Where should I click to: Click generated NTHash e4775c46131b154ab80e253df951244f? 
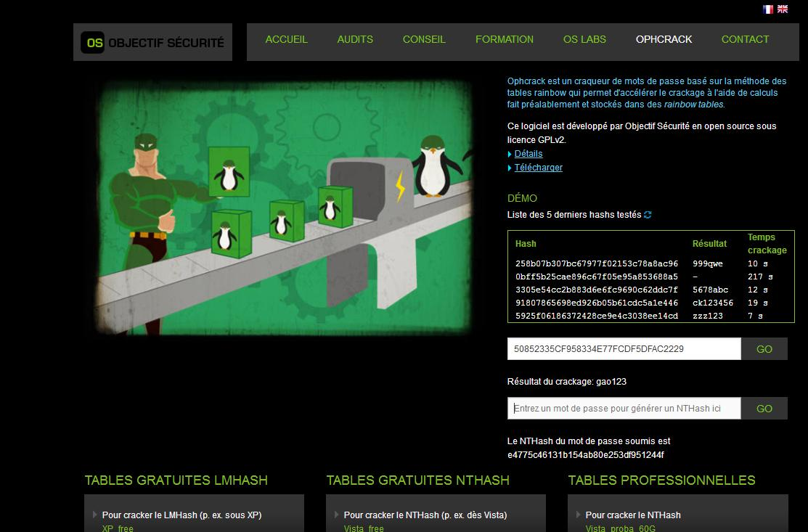point(585,455)
